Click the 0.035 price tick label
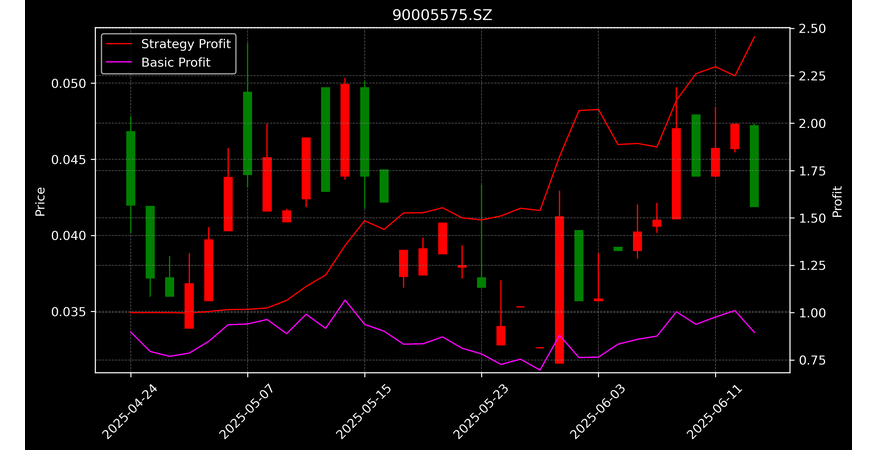This screenshot has width=878, height=450. pyautogui.click(x=69, y=312)
